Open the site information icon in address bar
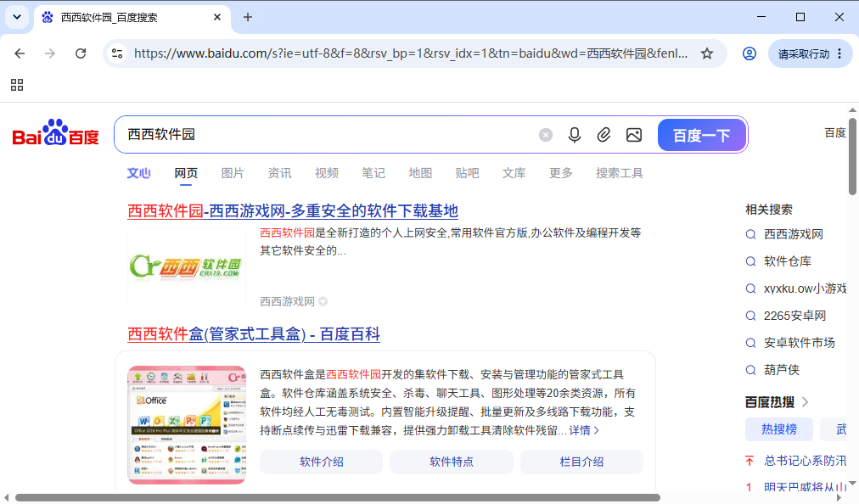The height and width of the screenshot is (504, 859). coord(116,53)
